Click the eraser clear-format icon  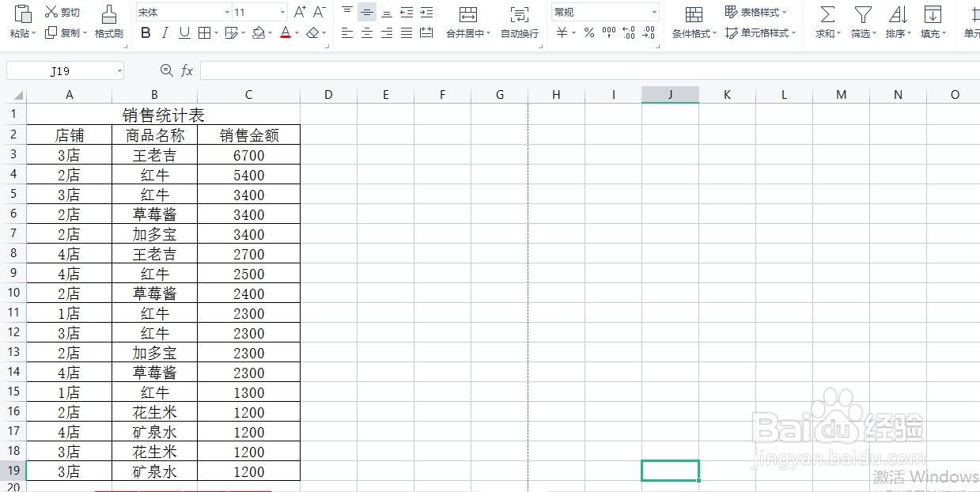click(x=312, y=33)
